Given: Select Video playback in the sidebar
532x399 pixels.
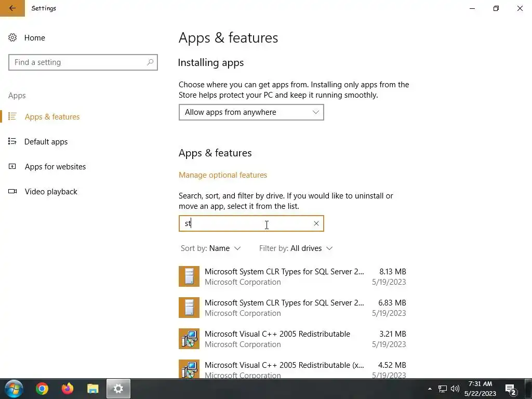Looking at the screenshot, I should click(x=51, y=192).
